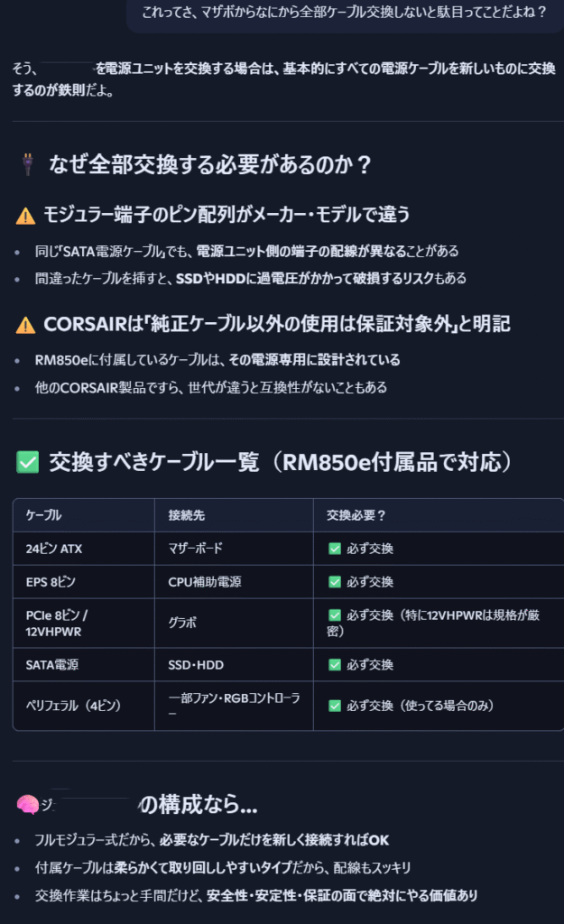Click checkmark in the PCIe 8ピン / 12VHPWR row
The image size is (564, 924).
(x=335, y=614)
